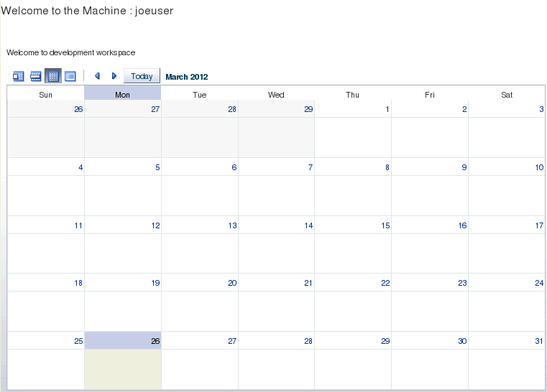The width and height of the screenshot is (547, 392).
Task: Click day number 15 in calendar
Action: pos(385,225)
